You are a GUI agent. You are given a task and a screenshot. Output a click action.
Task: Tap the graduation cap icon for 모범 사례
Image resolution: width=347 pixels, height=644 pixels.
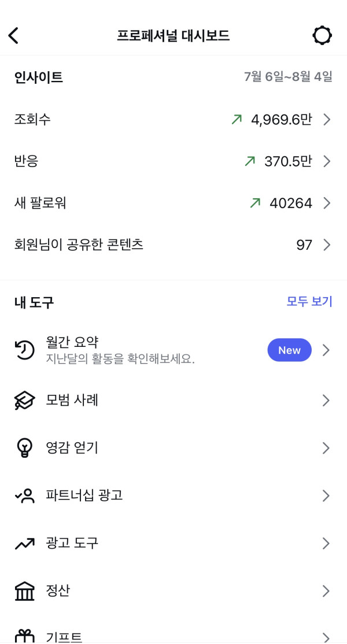24,400
